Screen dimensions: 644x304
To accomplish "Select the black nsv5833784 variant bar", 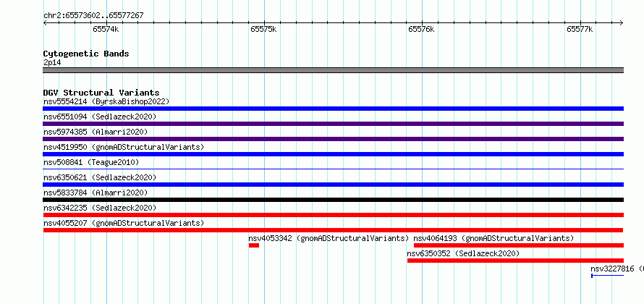I will 333,200.
